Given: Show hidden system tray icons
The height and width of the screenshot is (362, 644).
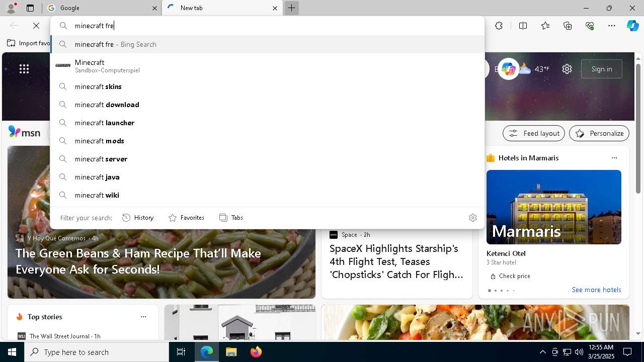Looking at the screenshot, I should (542, 352).
